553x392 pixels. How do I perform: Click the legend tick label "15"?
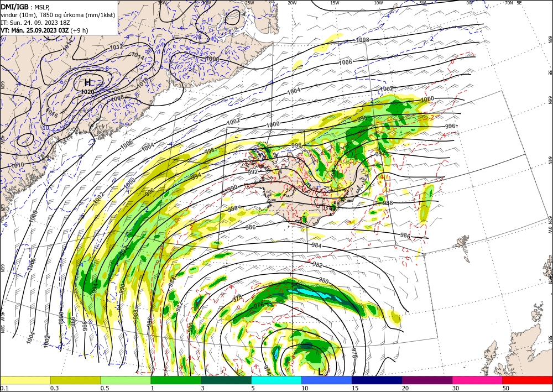(355, 388)
